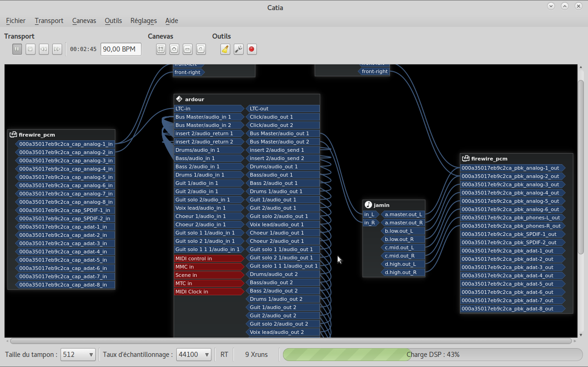
Task: Click the 90,00 BPM tempo field
Action: coord(121,49)
